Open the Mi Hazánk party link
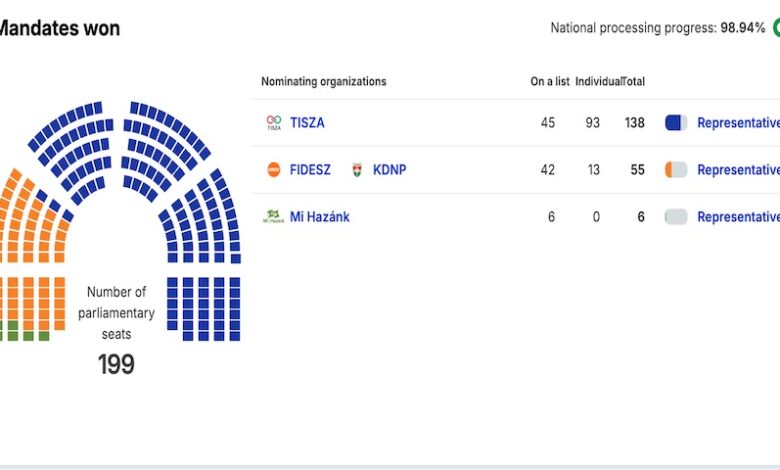Screen dimensions: 780x470 pyautogui.click(x=320, y=217)
